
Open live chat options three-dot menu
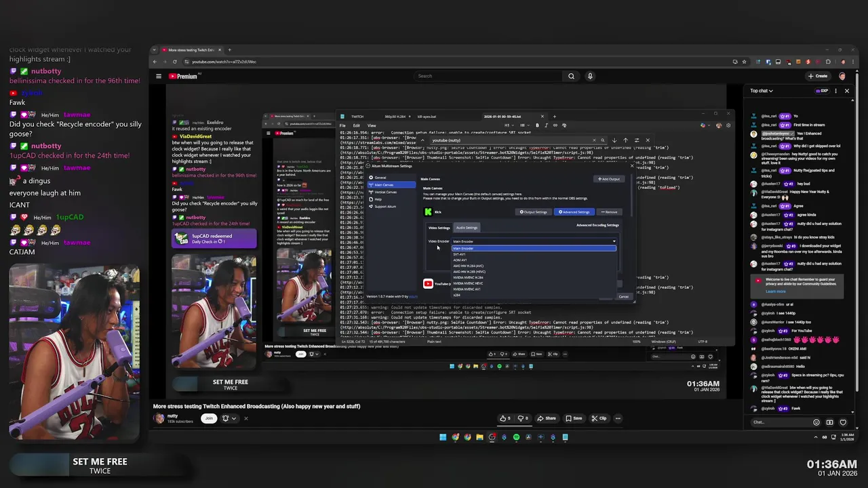(x=835, y=91)
